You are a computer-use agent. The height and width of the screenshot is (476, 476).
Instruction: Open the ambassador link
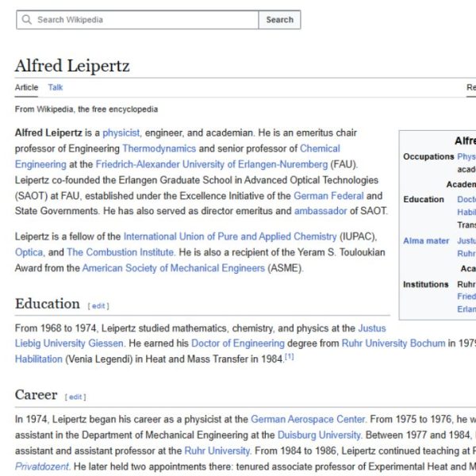(x=321, y=211)
